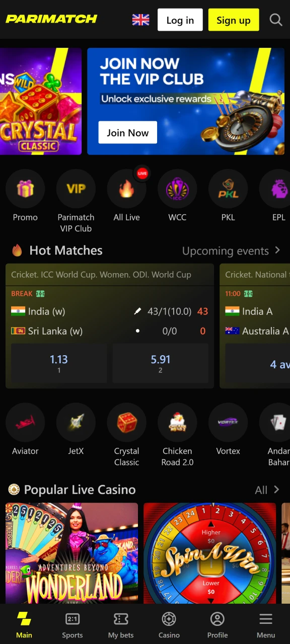Open the Menu hamburger tab
This screenshot has height=644, width=290.
266,625
